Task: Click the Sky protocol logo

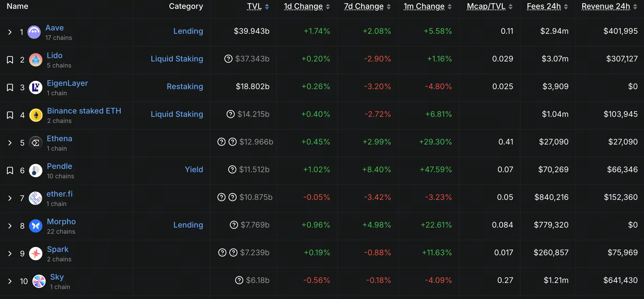Action: point(39,281)
